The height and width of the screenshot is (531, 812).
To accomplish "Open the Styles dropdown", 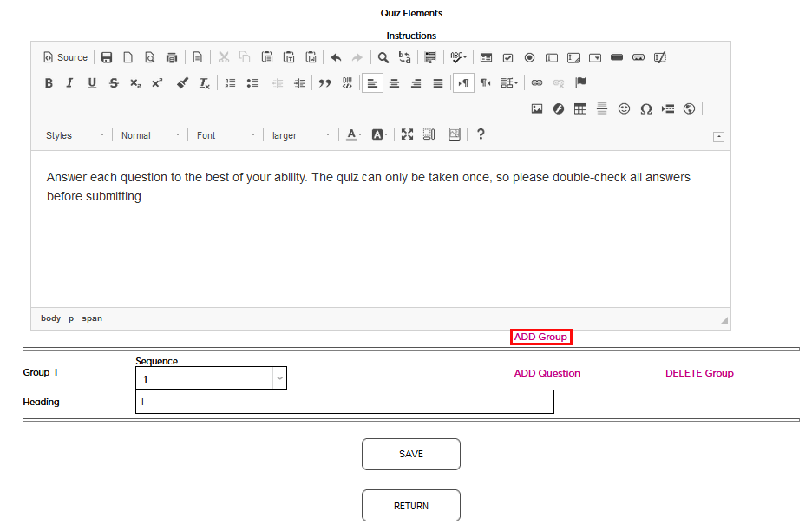I will tap(75, 135).
